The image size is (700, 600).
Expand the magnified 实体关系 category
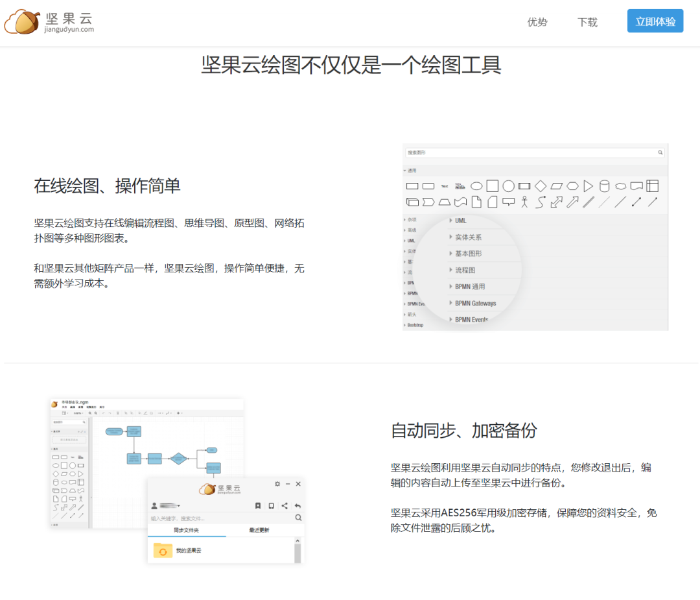coord(465,237)
